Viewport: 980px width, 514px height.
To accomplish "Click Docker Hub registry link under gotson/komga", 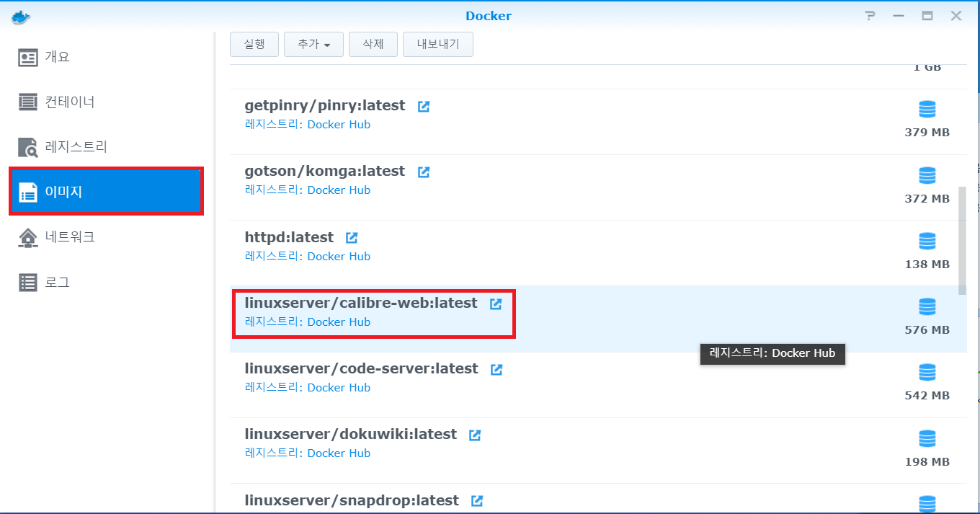I will click(339, 190).
